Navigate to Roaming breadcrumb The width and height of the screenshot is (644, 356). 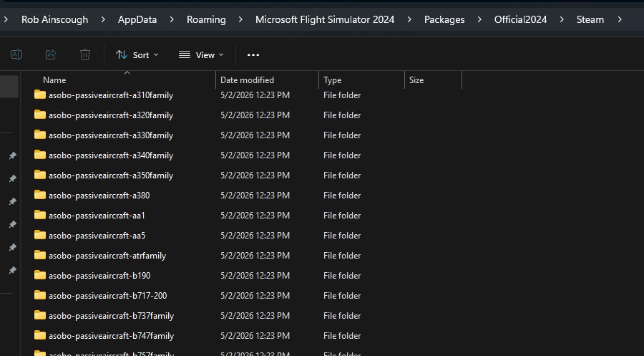pyautogui.click(x=206, y=19)
